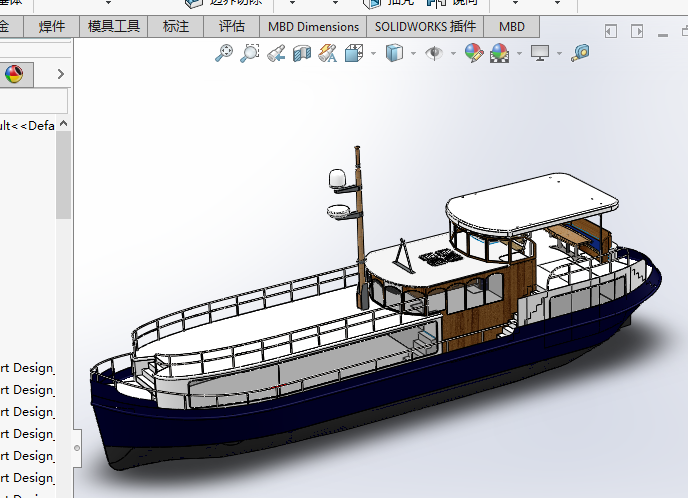The width and height of the screenshot is (688, 498).
Task: Expand the Display Style dropdown arrow
Action: point(413,54)
